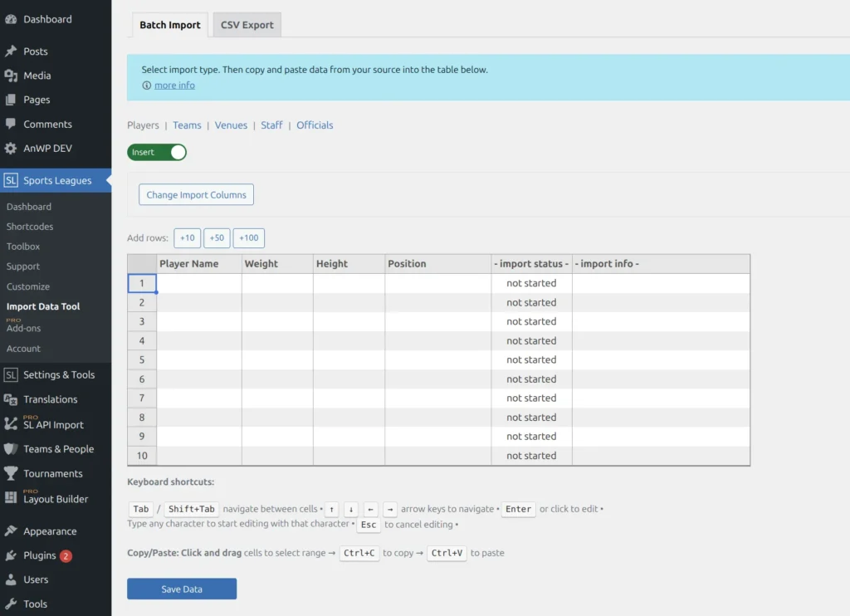The width and height of the screenshot is (850, 616).
Task: Select row header number 5
Action: click(142, 360)
